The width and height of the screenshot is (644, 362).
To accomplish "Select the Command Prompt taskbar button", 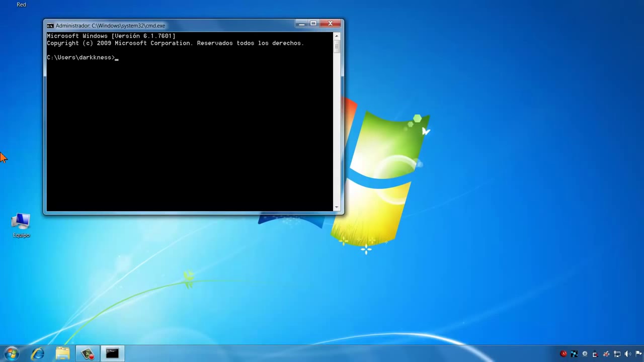I will (x=112, y=353).
